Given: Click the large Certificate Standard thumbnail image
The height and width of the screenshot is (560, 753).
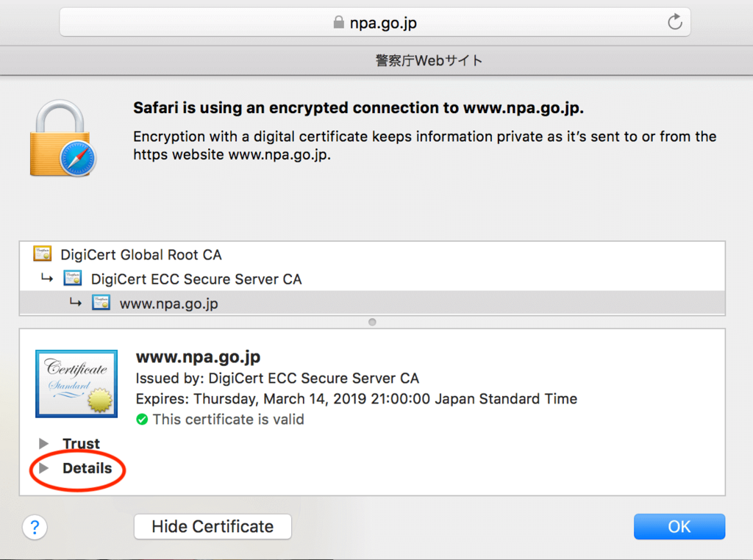Looking at the screenshot, I should coord(76,384).
